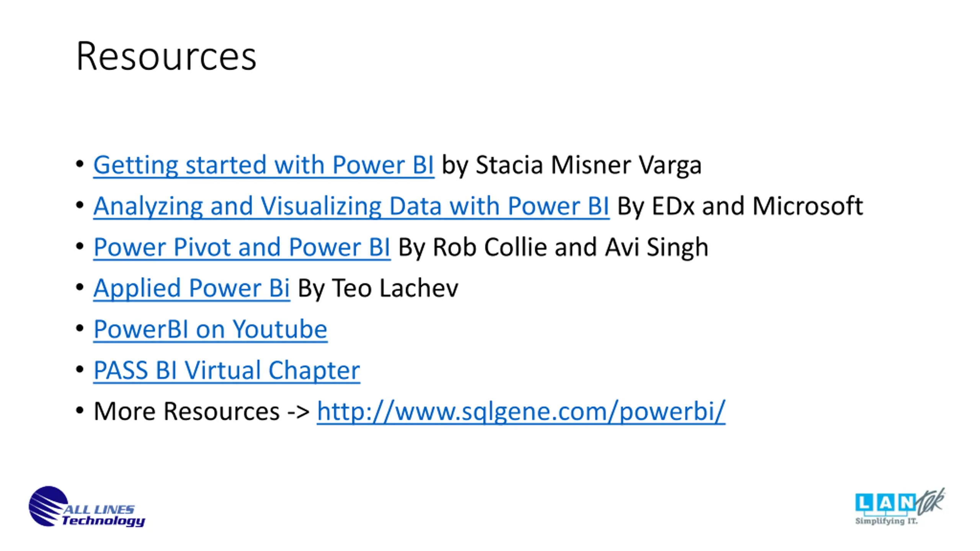Click the bullet before PASS BI Virtual Chapter

pos(80,369)
